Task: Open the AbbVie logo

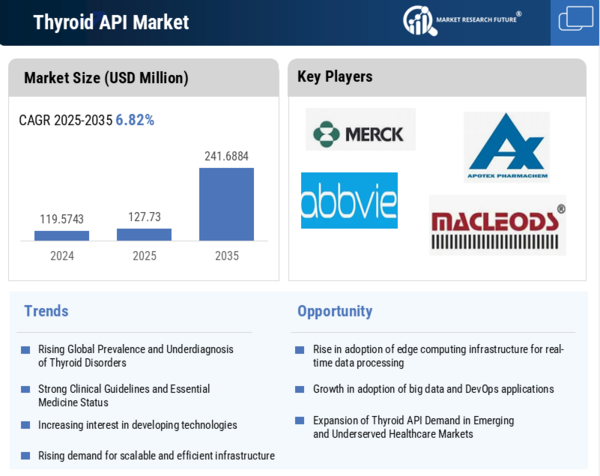Action: (349, 201)
